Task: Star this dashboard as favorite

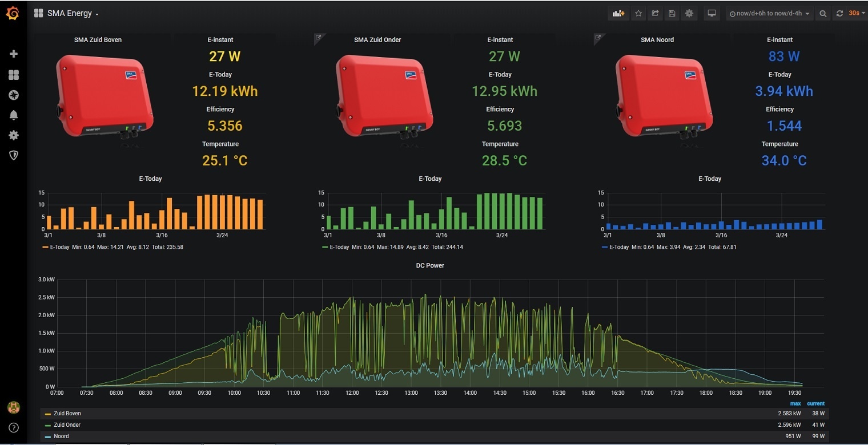Action: [x=638, y=13]
